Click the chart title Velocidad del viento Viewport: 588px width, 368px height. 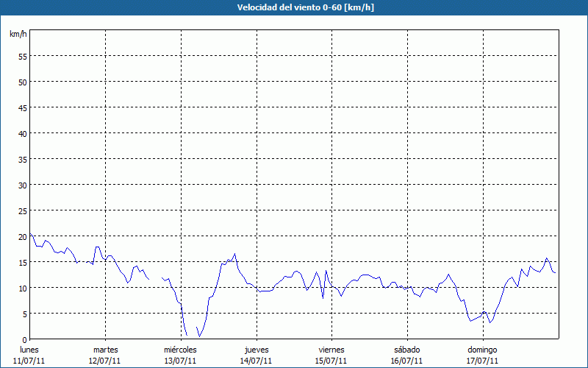294,8
